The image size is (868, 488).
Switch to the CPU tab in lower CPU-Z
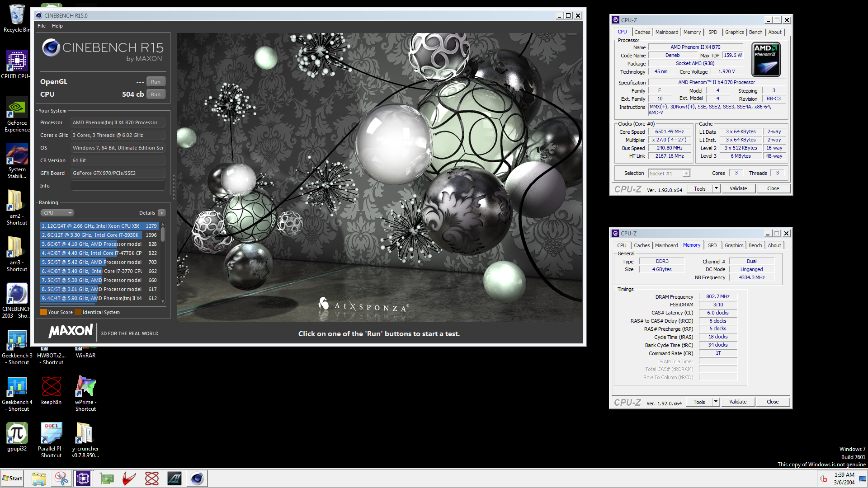[622, 245]
